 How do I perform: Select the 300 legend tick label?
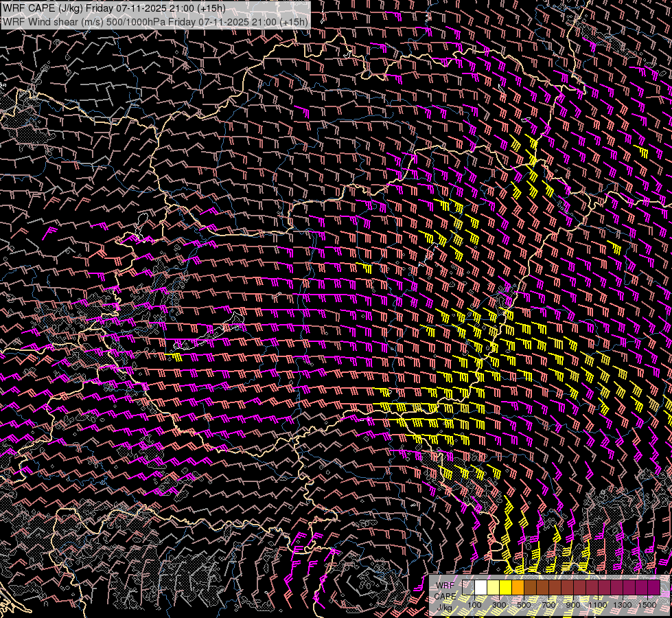click(499, 604)
